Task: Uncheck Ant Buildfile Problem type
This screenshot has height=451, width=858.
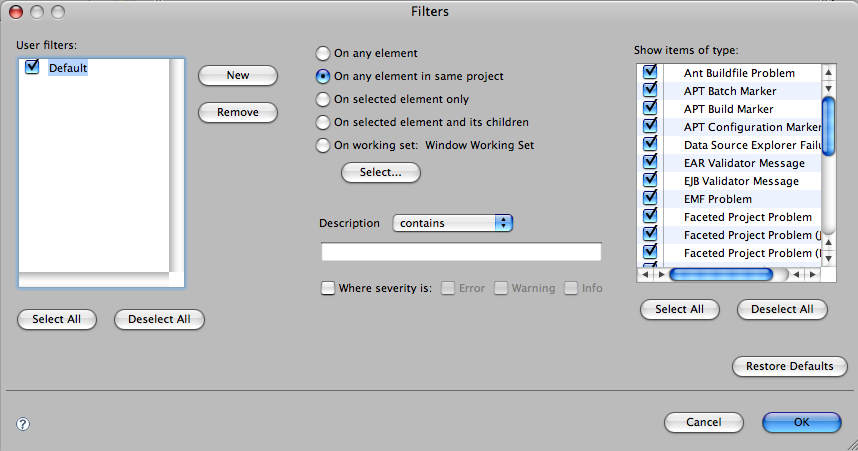Action: coord(650,72)
